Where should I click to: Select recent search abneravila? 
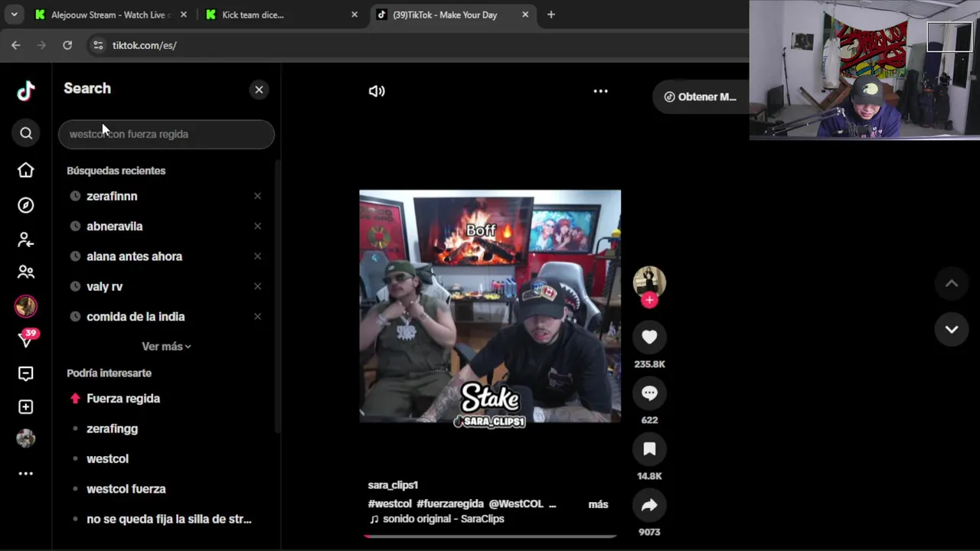[115, 227]
